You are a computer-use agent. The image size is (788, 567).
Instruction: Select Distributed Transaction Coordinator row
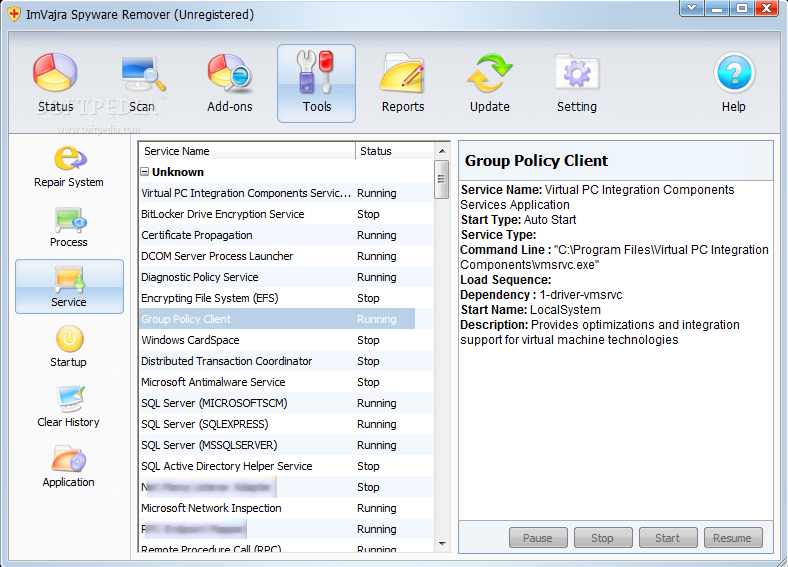click(x=286, y=361)
